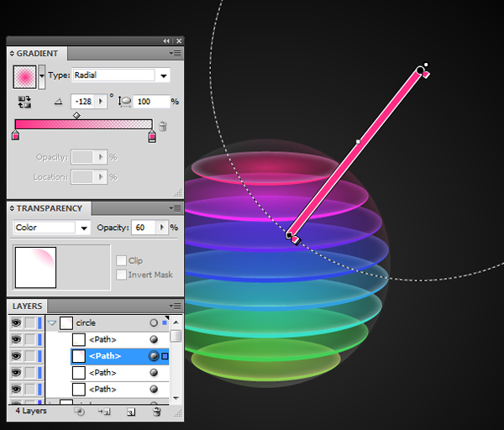The image size is (504, 430).
Task: Select the right transparent gradient stop
Action: 152,136
